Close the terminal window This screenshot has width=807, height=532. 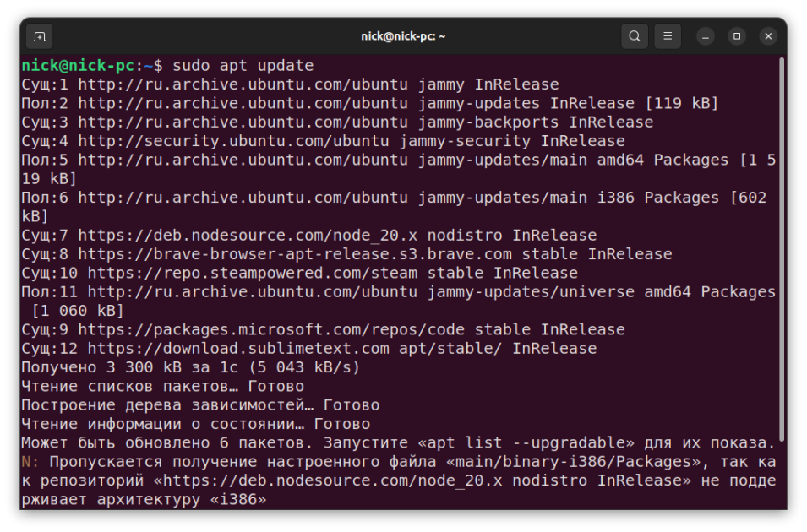767,36
